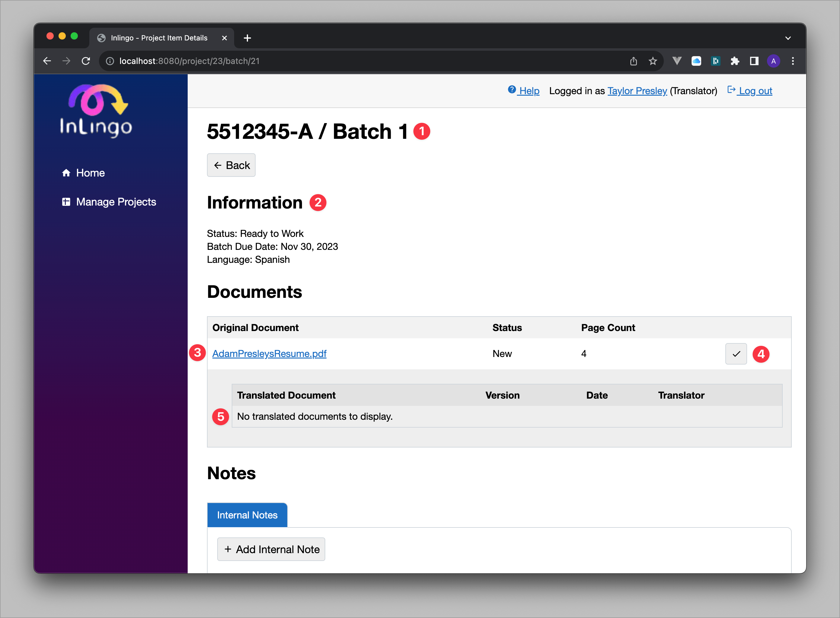Open the browser extensions puzzle icon
This screenshot has width=840, height=618.
[x=735, y=61]
